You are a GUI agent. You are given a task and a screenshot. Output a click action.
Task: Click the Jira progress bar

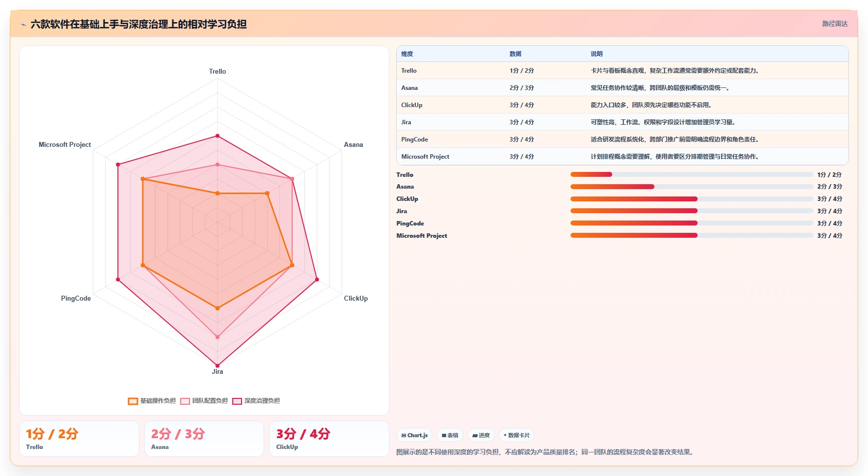692,211
